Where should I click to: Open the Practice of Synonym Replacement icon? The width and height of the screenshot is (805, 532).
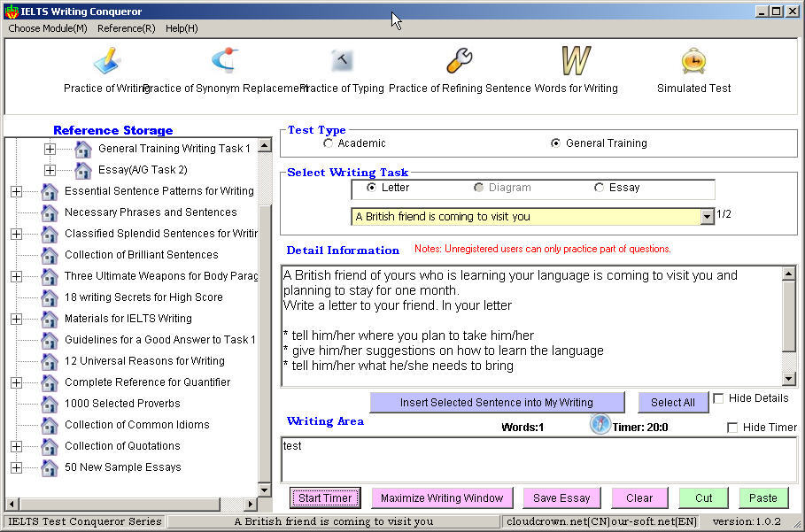click(x=225, y=59)
